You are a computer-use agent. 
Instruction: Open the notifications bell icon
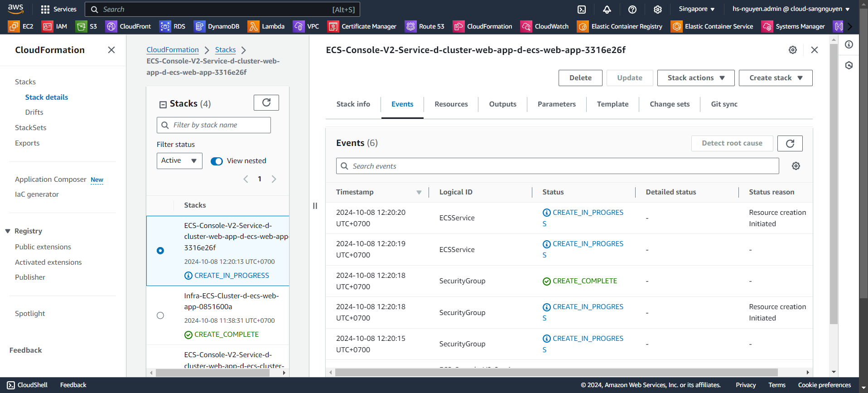tap(607, 10)
